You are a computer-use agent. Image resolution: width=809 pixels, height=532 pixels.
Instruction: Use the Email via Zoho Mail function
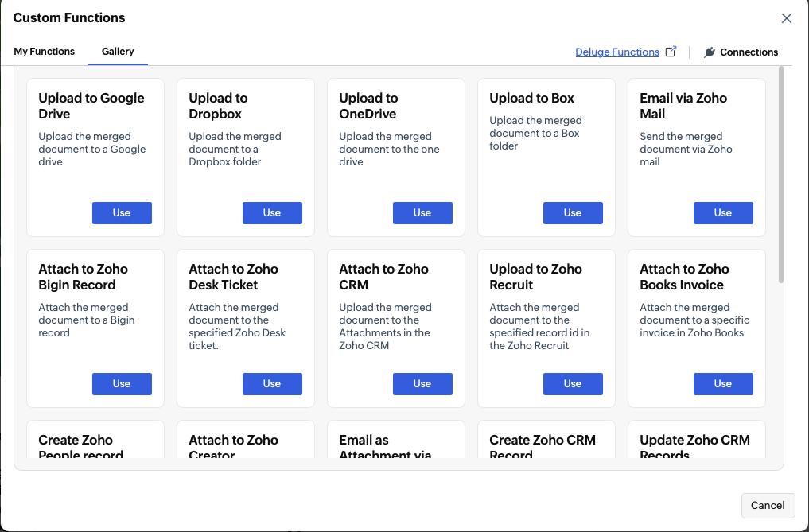click(x=723, y=213)
